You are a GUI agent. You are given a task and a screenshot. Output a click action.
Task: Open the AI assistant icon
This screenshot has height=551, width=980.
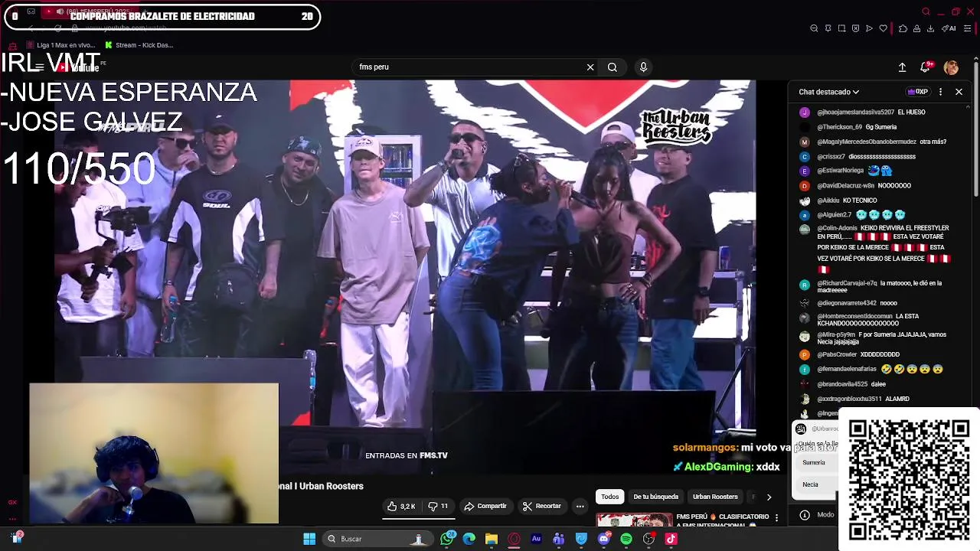949,28
